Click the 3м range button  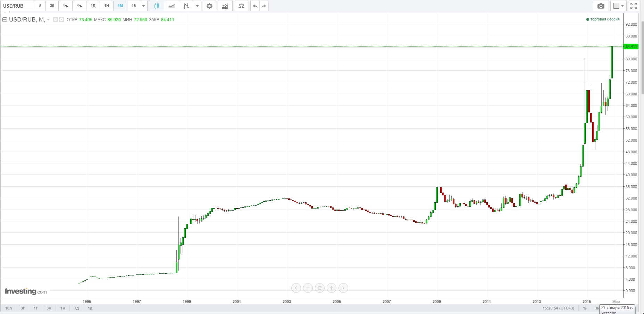(49, 308)
